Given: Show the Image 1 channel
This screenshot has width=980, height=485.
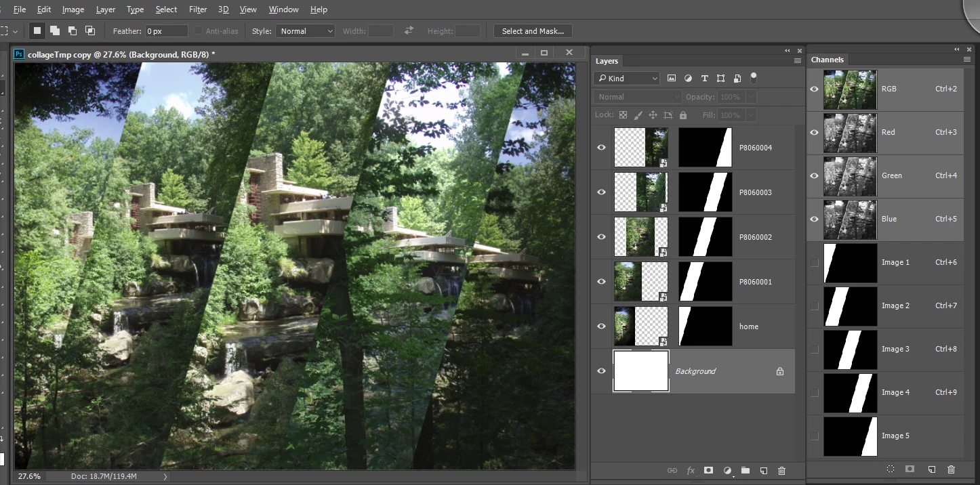Looking at the screenshot, I should point(815,262).
